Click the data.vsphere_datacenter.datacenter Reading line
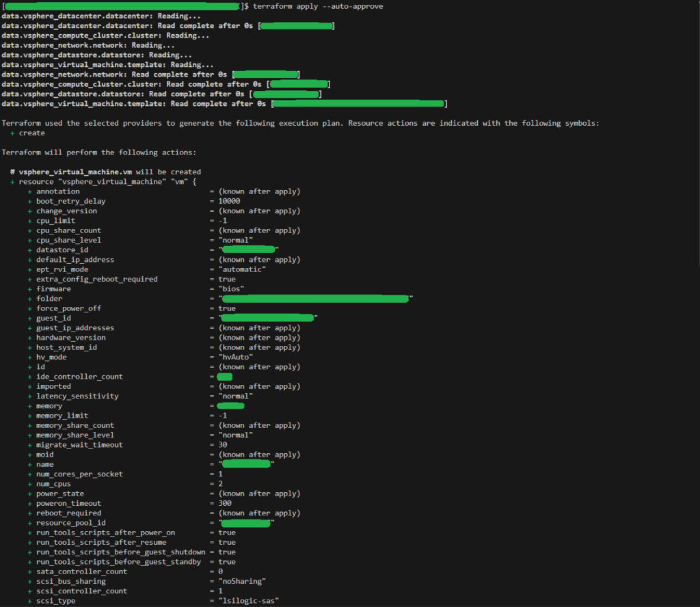 [103, 15]
